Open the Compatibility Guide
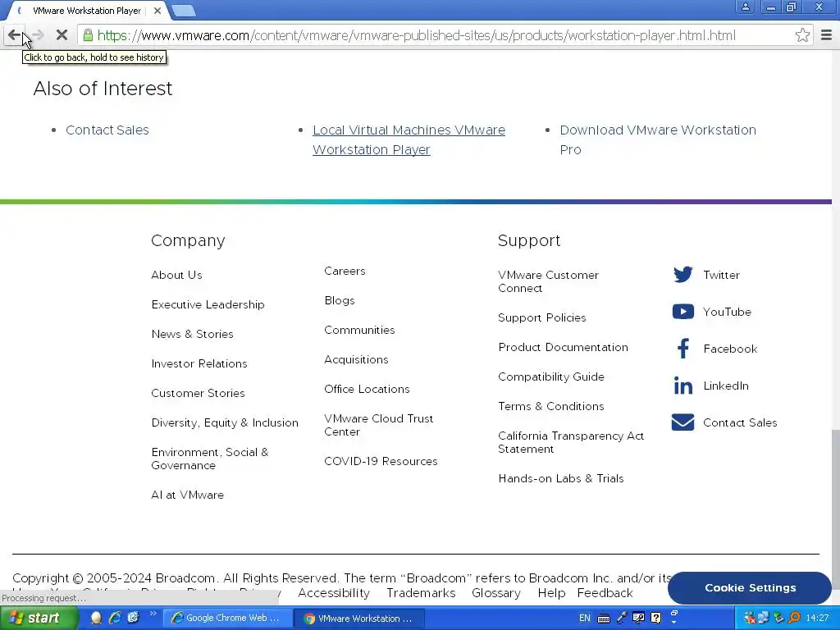The image size is (840, 630). pos(551,377)
